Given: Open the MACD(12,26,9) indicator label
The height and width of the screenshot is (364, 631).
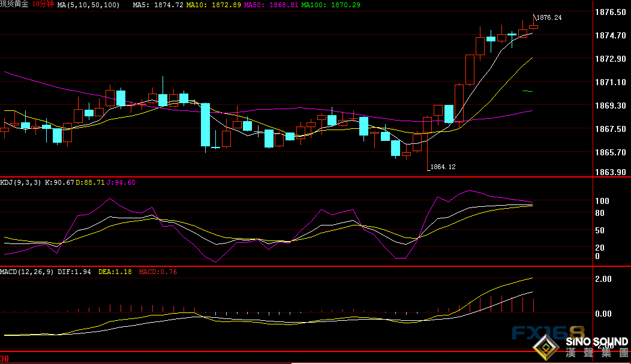Looking at the screenshot, I should coord(28,272).
